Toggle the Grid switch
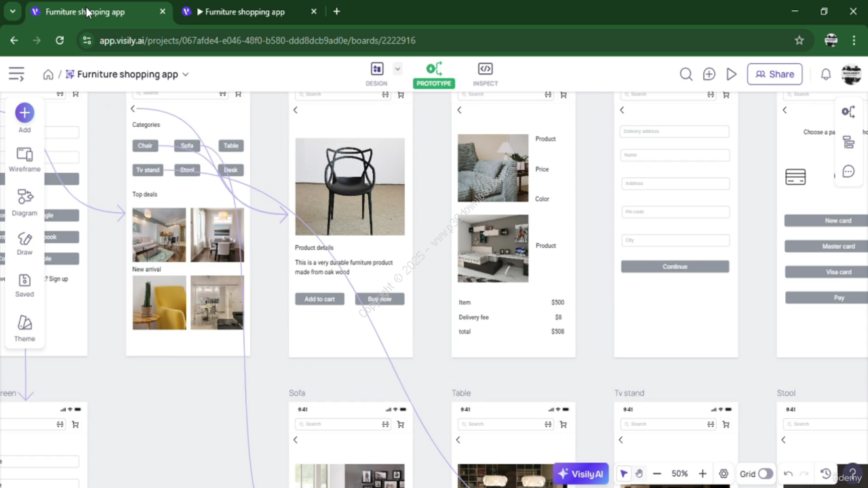This screenshot has width=868, height=488. (x=765, y=474)
